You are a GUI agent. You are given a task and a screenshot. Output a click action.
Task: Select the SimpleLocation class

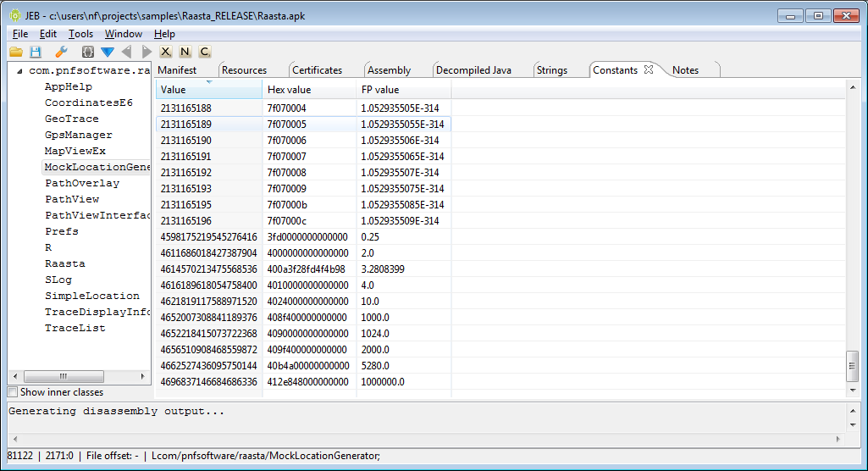[92, 296]
